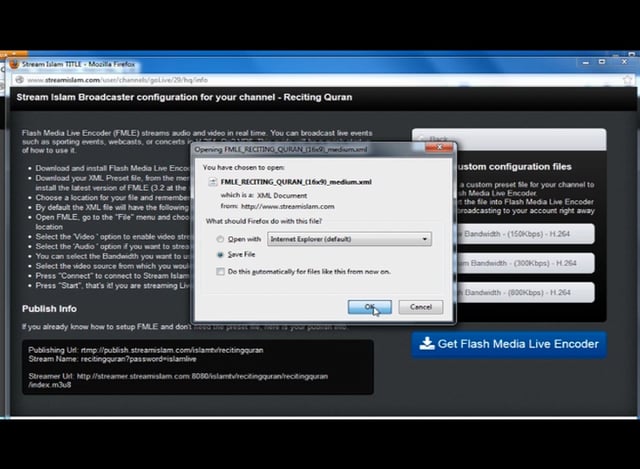Click the download arrow icon on encoder button
The height and width of the screenshot is (469, 640).
click(427, 343)
